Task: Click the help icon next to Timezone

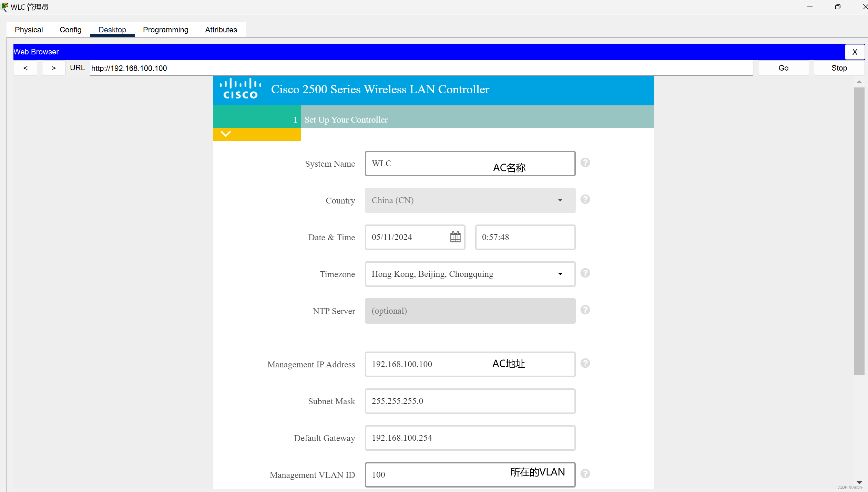Action: 585,273
